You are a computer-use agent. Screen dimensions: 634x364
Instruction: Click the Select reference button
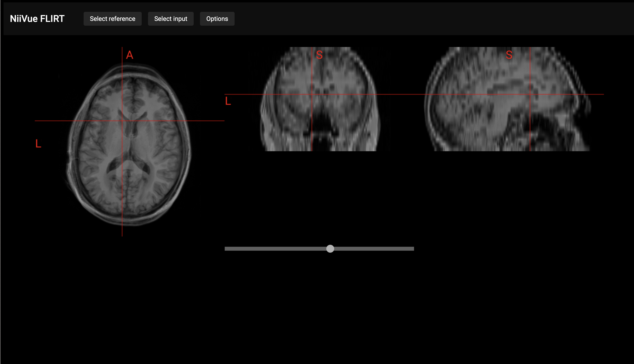coord(112,19)
